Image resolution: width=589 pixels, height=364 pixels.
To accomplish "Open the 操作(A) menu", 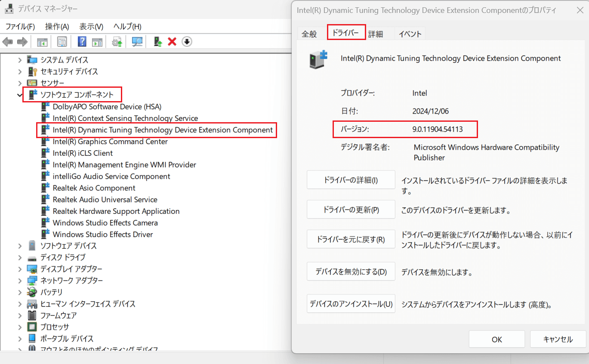I will click(x=57, y=27).
